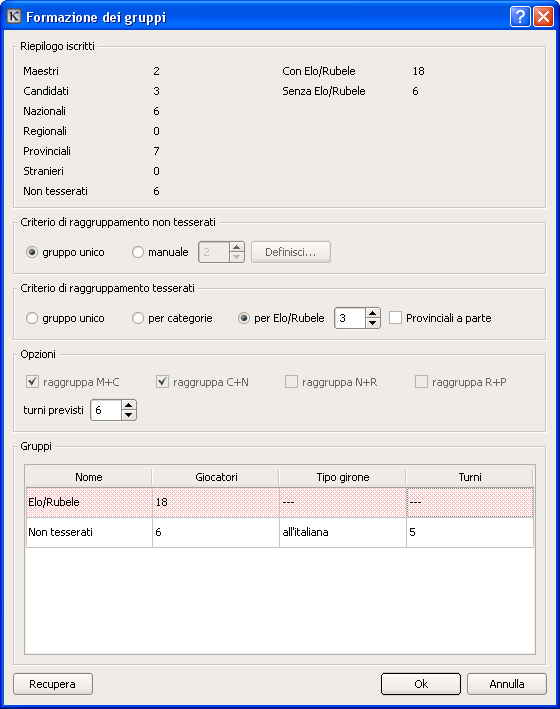The width and height of the screenshot is (560, 709).
Task: Decrease turni previsti value
Action: [x=128, y=415]
